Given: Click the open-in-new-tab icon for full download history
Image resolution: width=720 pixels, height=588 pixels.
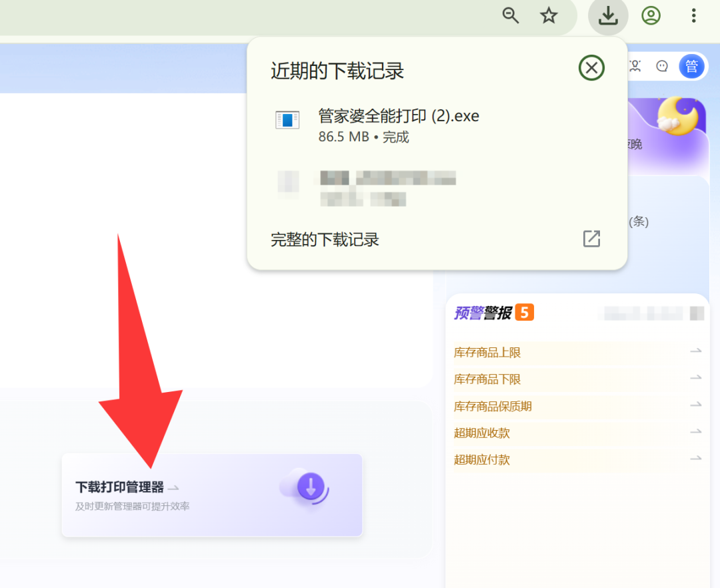Looking at the screenshot, I should (591, 239).
